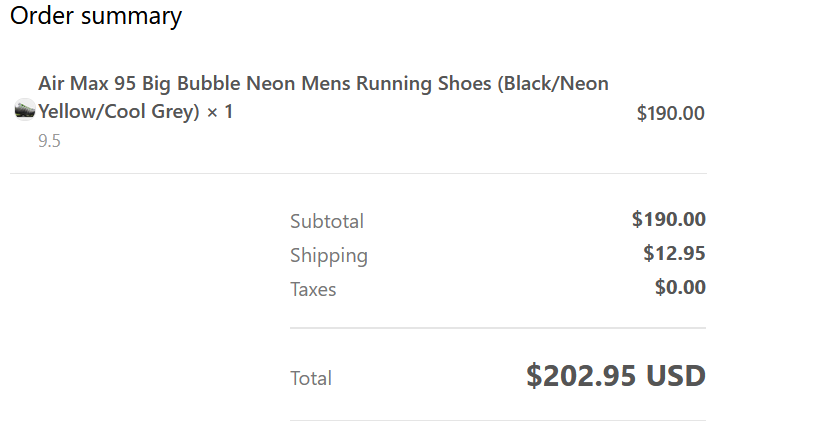Click the divider line beneath the Total row
This screenshot has height=448, width=813.
(x=497, y=420)
